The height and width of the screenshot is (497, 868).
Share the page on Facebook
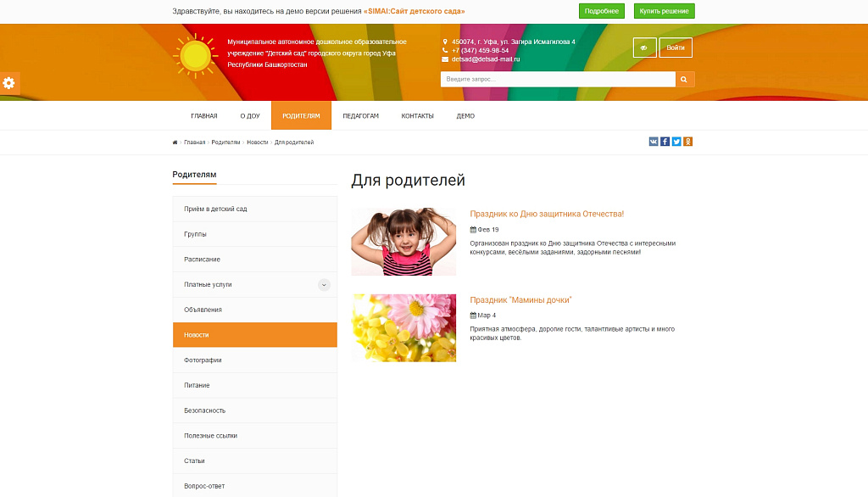coord(665,142)
